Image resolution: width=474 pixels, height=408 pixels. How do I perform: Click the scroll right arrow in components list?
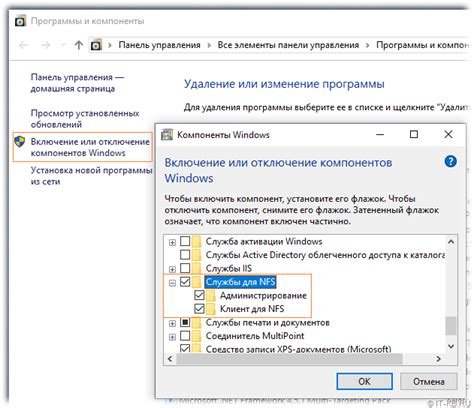439,359
